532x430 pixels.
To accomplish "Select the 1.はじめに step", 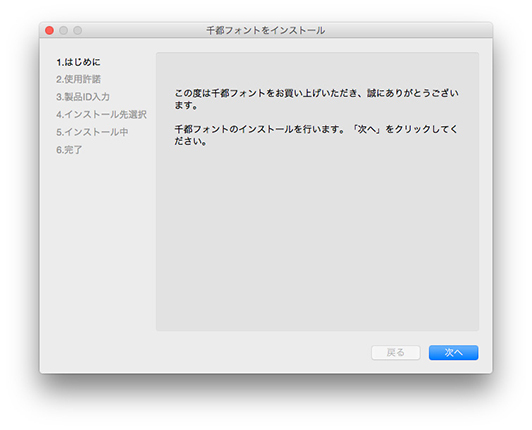I will tap(78, 62).
